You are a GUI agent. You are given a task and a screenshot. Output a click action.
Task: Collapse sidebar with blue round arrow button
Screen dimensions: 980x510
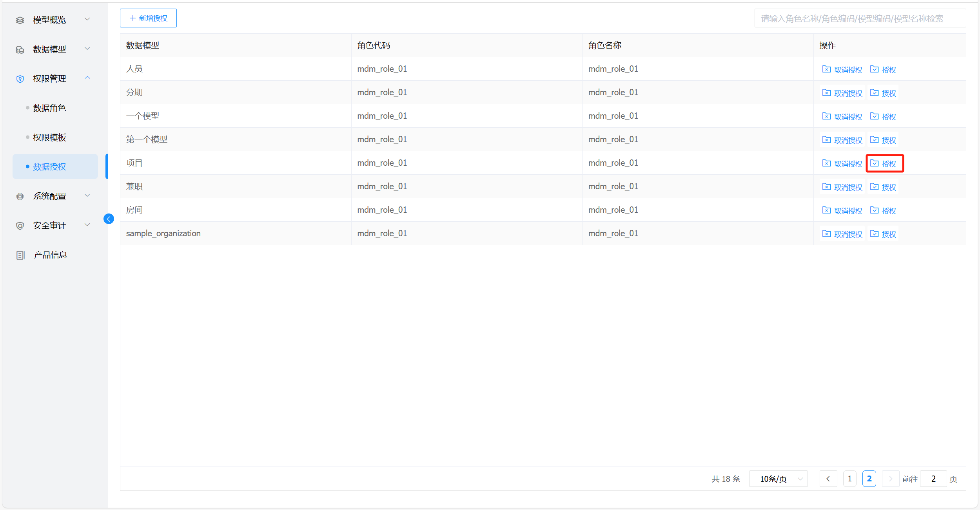coord(109,219)
